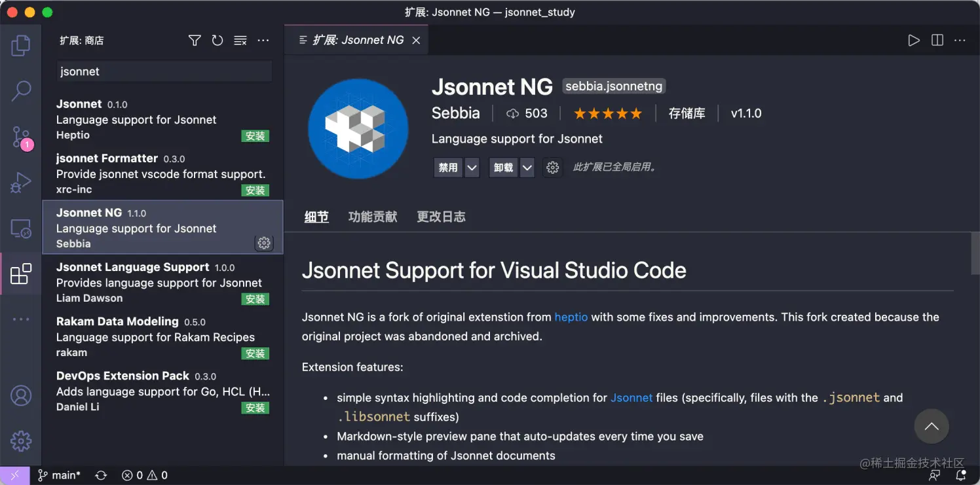
Task: Open the manage gear on Jsonnet NG list entry
Action: coord(264,243)
